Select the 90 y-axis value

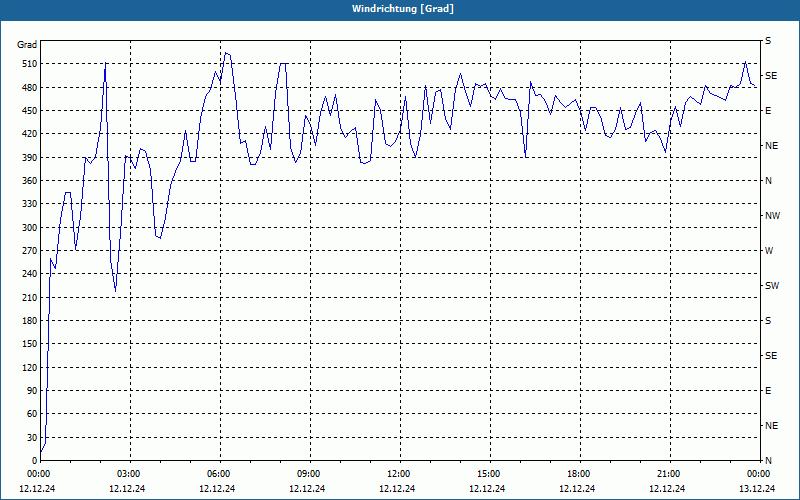pos(32,391)
